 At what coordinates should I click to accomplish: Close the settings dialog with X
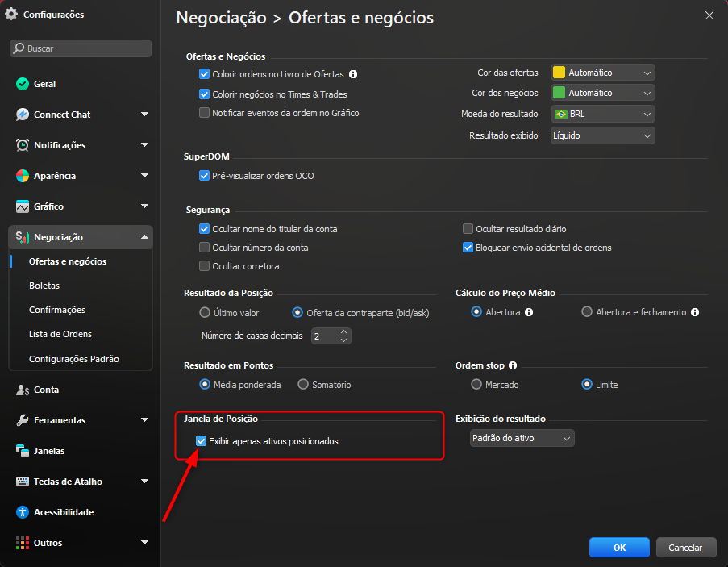pos(709,15)
